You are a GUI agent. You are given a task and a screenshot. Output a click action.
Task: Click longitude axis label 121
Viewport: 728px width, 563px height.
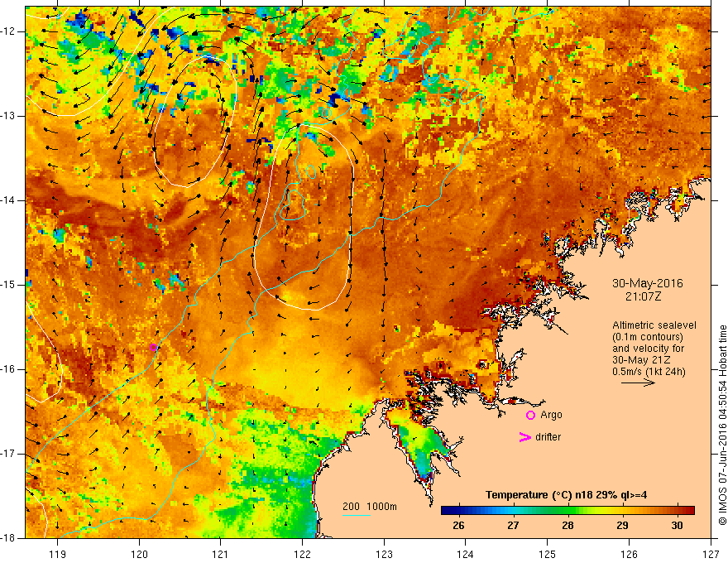pos(221,554)
